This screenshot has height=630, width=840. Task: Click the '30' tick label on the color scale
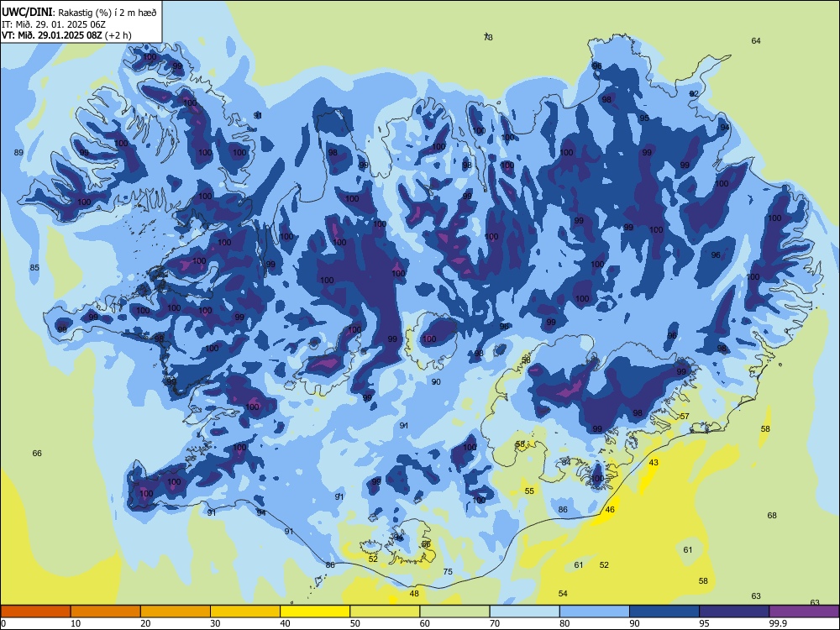pos(215,623)
